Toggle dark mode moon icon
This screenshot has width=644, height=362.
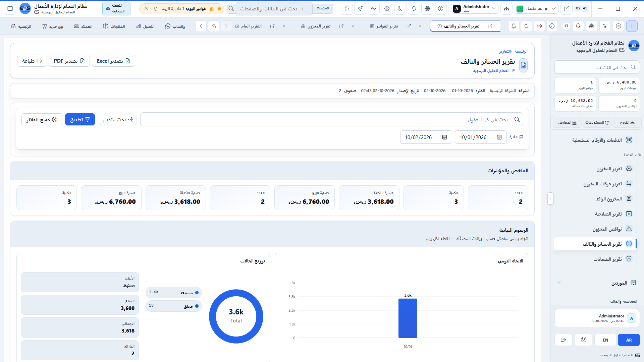click(x=400, y=9)
